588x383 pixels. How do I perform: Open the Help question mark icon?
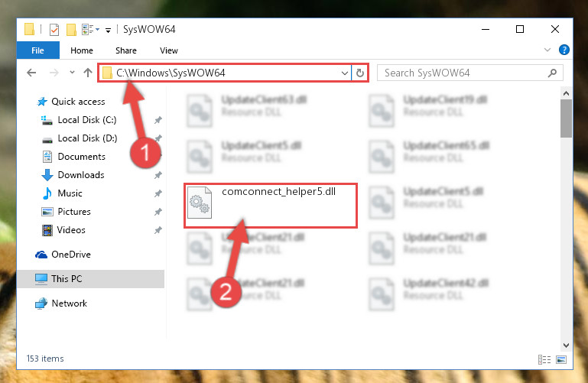[x=564, y=50]
